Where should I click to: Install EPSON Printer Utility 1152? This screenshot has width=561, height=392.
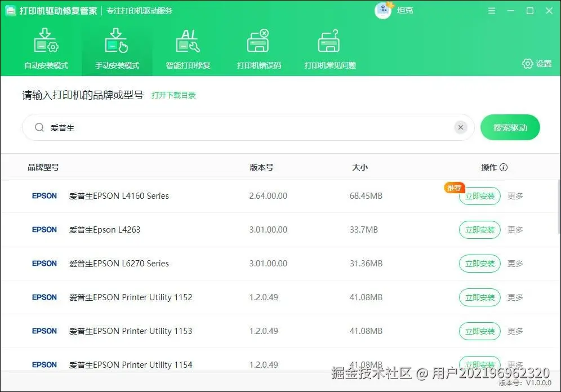[479, 297]
